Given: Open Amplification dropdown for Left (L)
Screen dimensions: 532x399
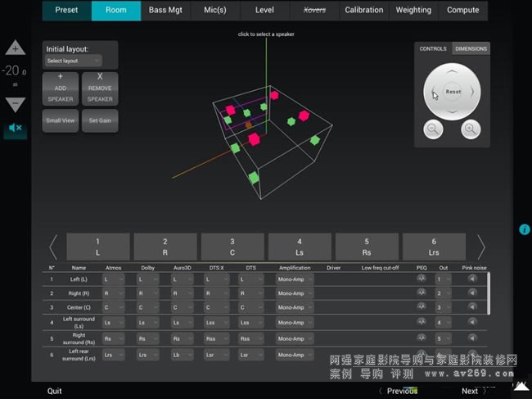Looking at the screenshot, I should [x=295, y=279].
